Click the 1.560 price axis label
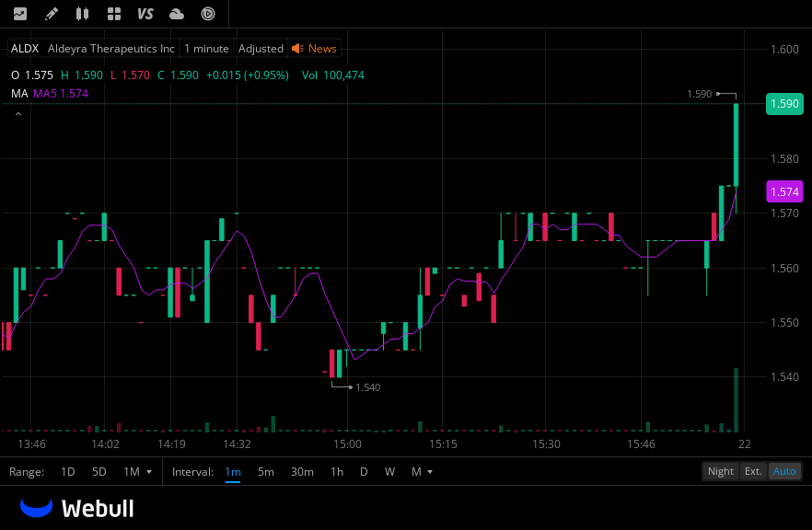This screenshot has height=530, width=812. point(784,268)
